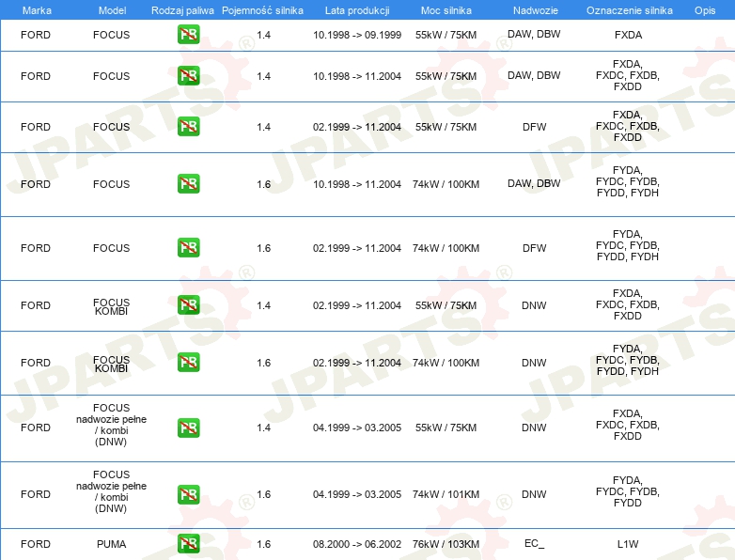The width and height of the screenshot is (735, 560).
Task: Click fuel icon in Focus DFW 1.4 row
Action: (x=188, y=126)
